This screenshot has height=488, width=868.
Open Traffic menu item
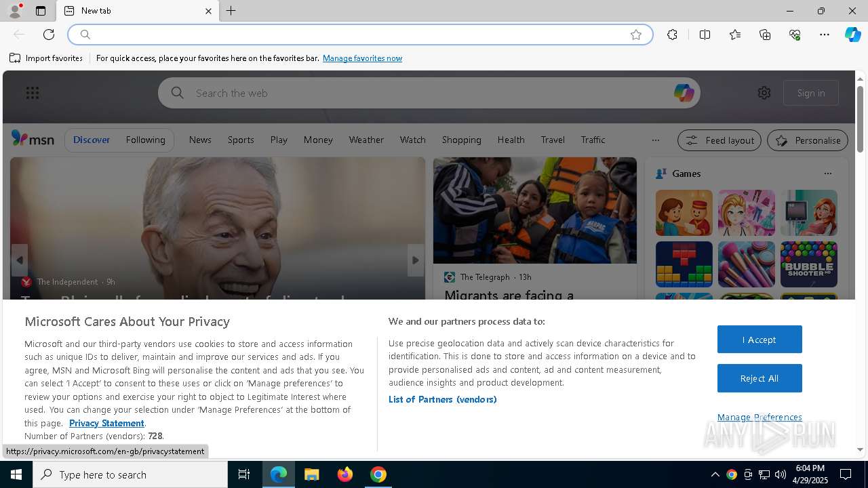pyautogui.click(x=593, y=140)
